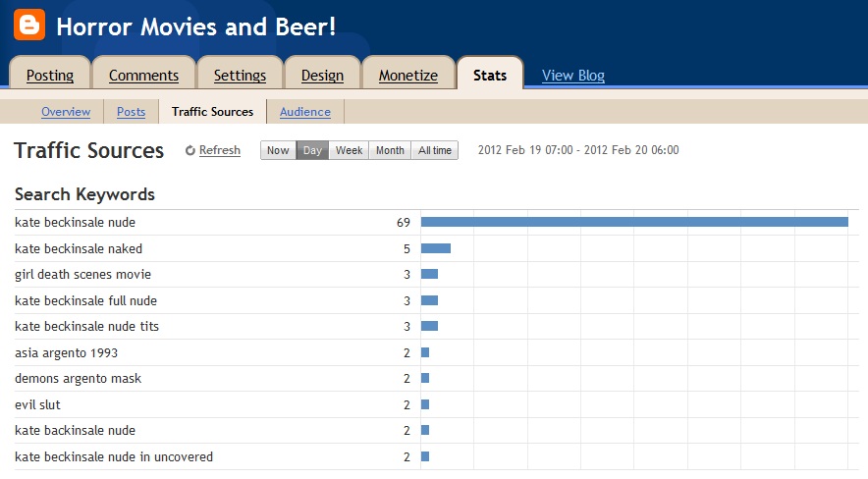Click the count 5 value
The image size is (868, 479).
click(x=407, y=249)
